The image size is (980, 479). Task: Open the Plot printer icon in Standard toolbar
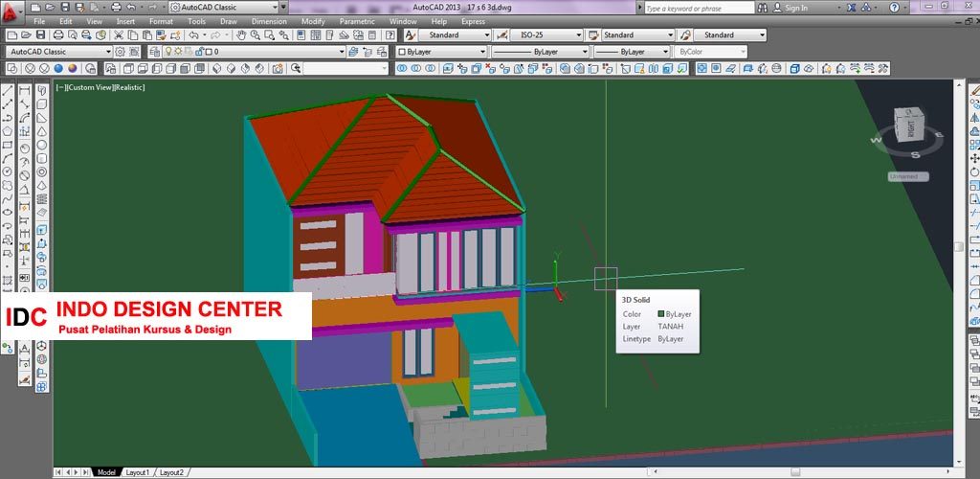(x=58, y=35)
